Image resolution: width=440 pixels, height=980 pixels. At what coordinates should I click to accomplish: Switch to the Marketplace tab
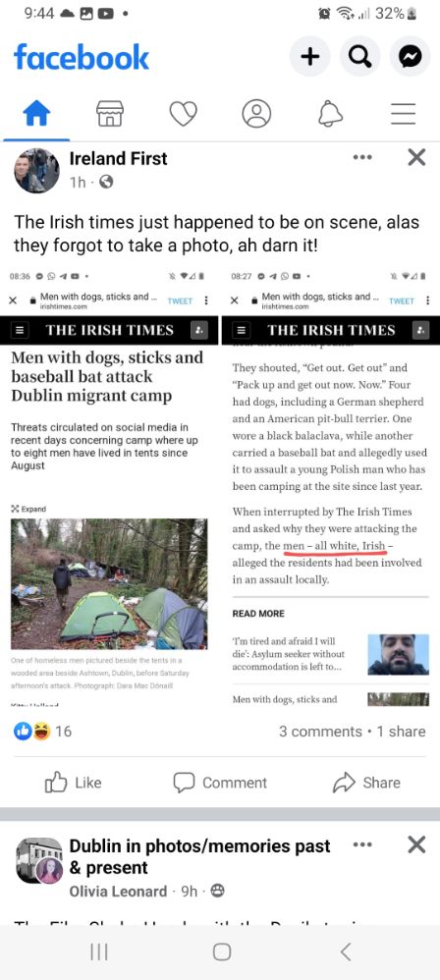tap(109, 114)
